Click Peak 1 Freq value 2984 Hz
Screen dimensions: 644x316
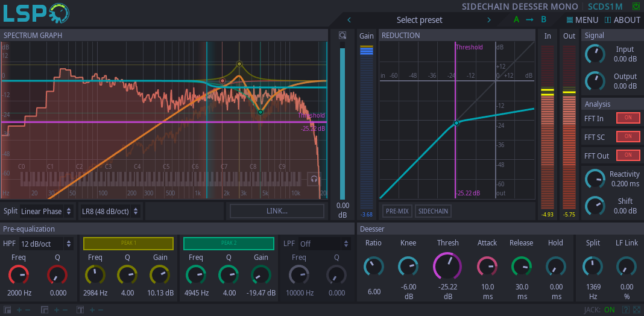click(x=95, y=293)
